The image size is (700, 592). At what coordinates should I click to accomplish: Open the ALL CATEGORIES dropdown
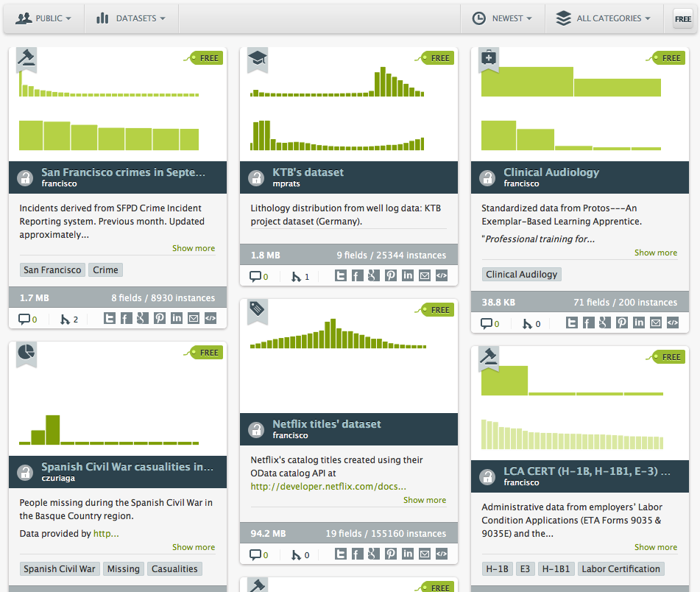pos(604,18)
